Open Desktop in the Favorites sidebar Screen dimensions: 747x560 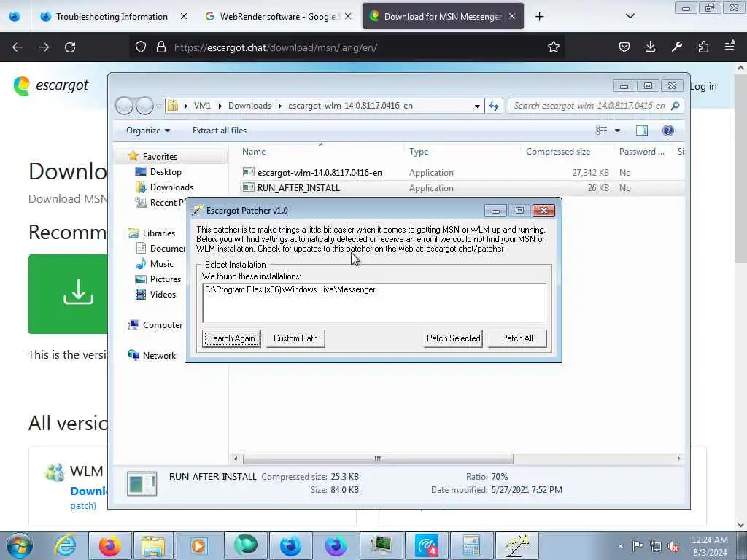166,172
